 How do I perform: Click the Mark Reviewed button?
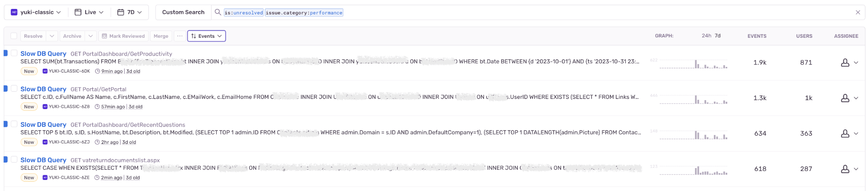123,36
